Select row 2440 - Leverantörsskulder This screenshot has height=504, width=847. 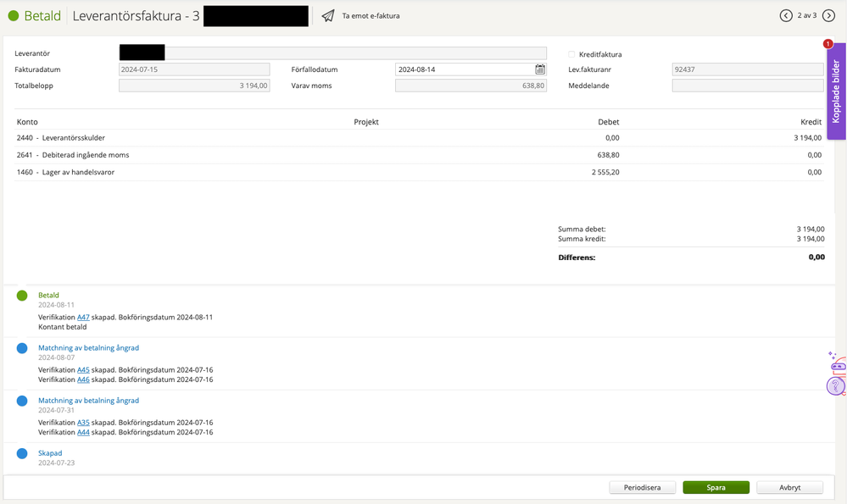pos(419,138)
